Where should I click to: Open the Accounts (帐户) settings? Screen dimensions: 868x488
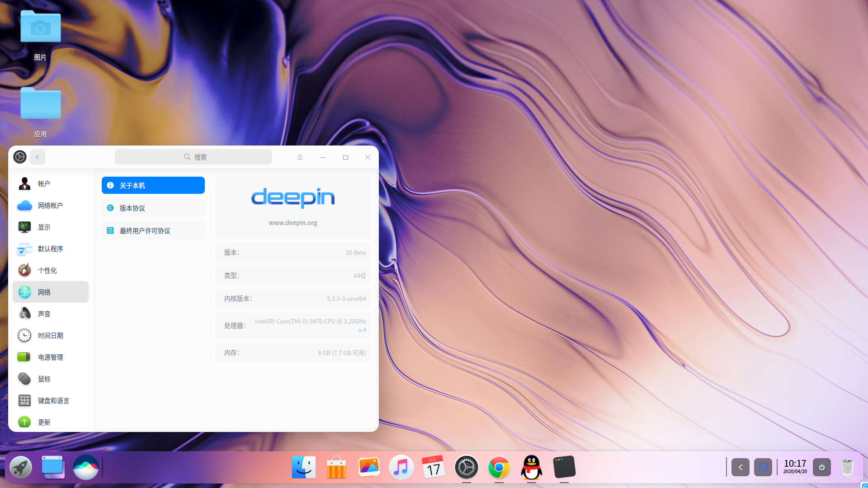(x=44, y=183)
